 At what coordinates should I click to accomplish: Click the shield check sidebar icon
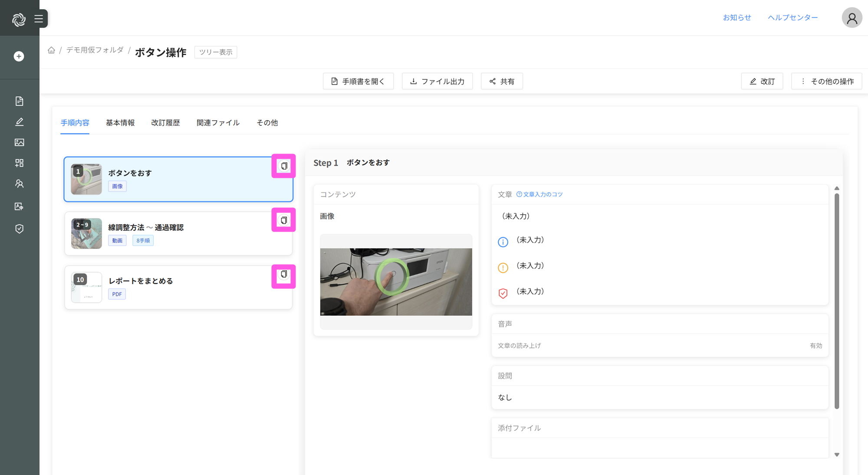tap(19, 229)
